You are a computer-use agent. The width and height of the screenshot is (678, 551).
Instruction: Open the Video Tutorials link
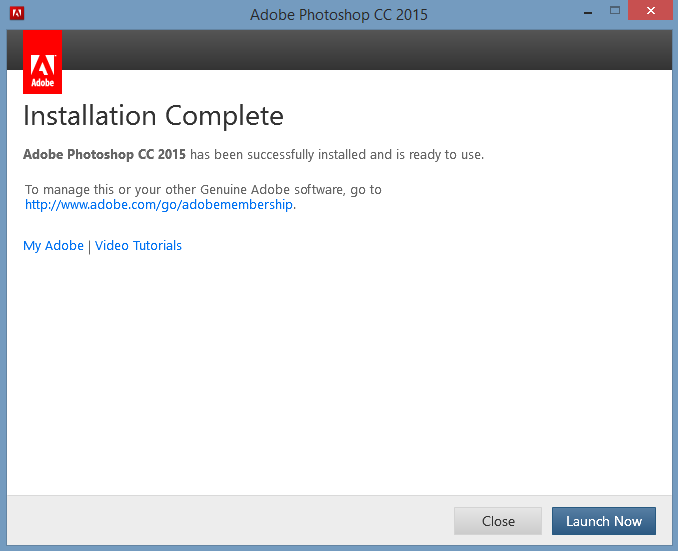(138, 245)
